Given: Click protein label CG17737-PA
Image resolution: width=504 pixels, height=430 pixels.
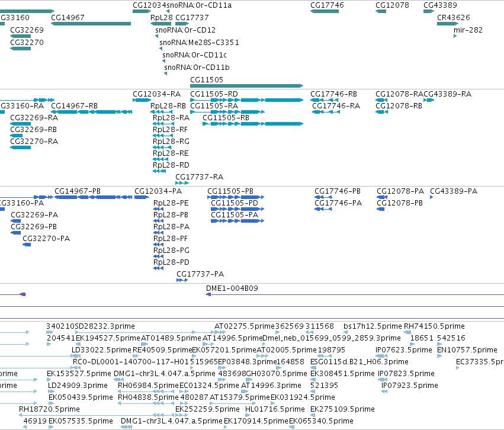Looking at the screenshot, I should (x=200, y=274).
